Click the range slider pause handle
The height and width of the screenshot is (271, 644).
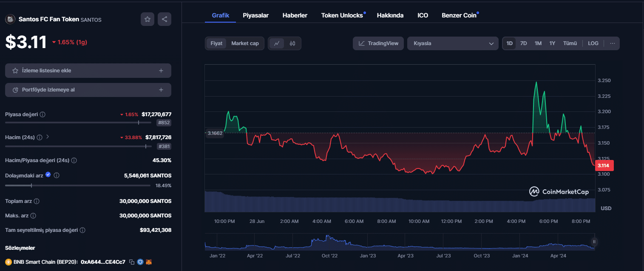pyautogui.click(x=594, y=242)
